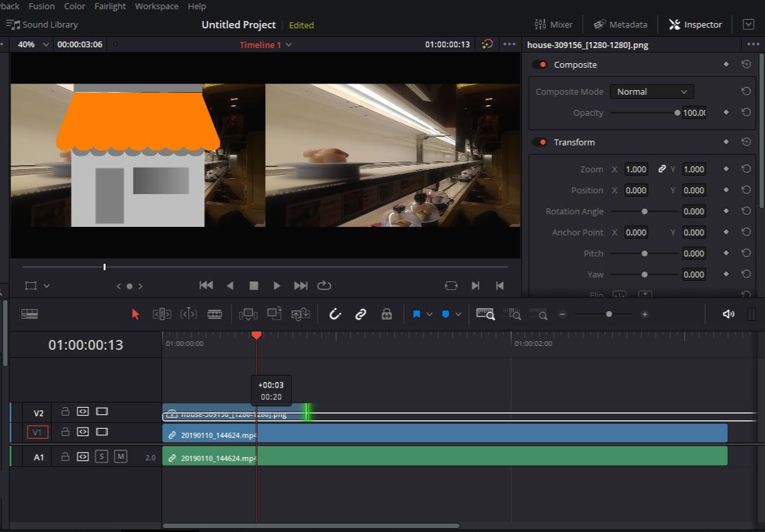765x532 pixels.
Task: Toggle the timeline Snapping magnet icon
Action: [x=335, y=314]
